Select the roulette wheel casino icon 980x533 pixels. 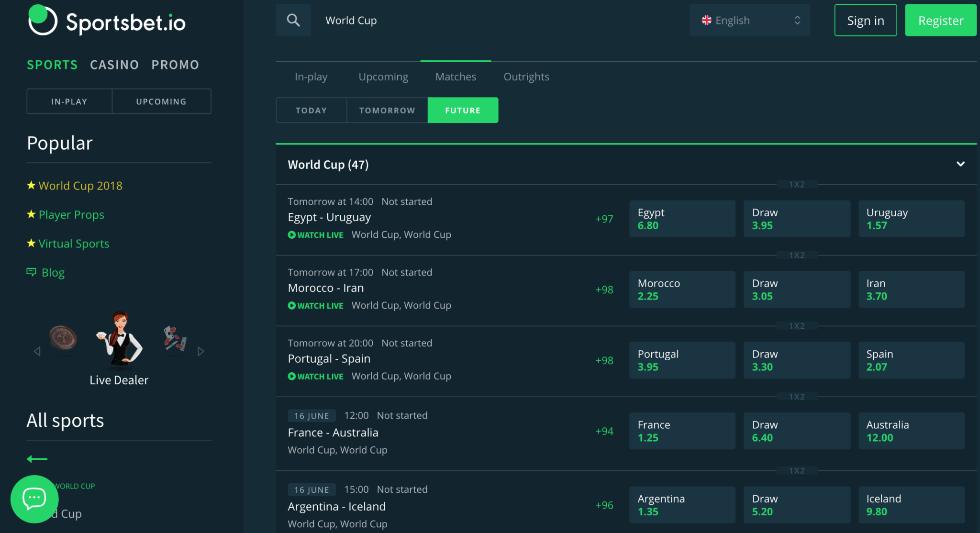(63, 337)
